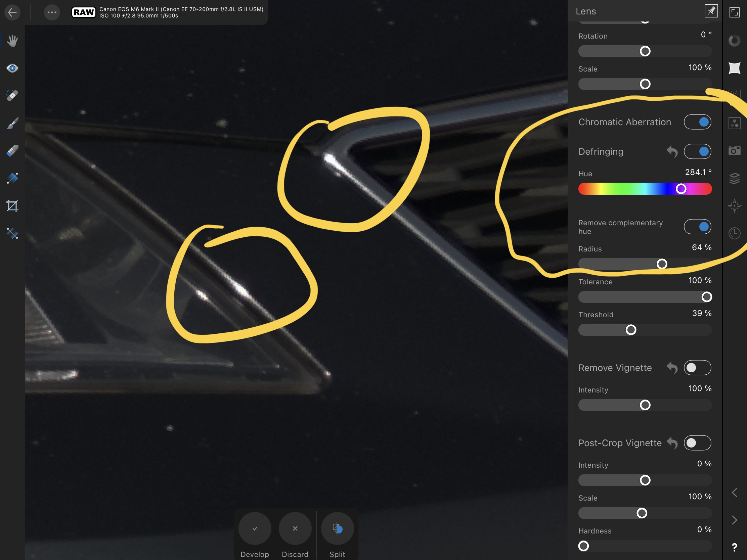Click the Remove Vignette Intensity slider
Image resolution: width=747 pixels, height=560 pixels.
pyautogui.click(x=645, y=405)
